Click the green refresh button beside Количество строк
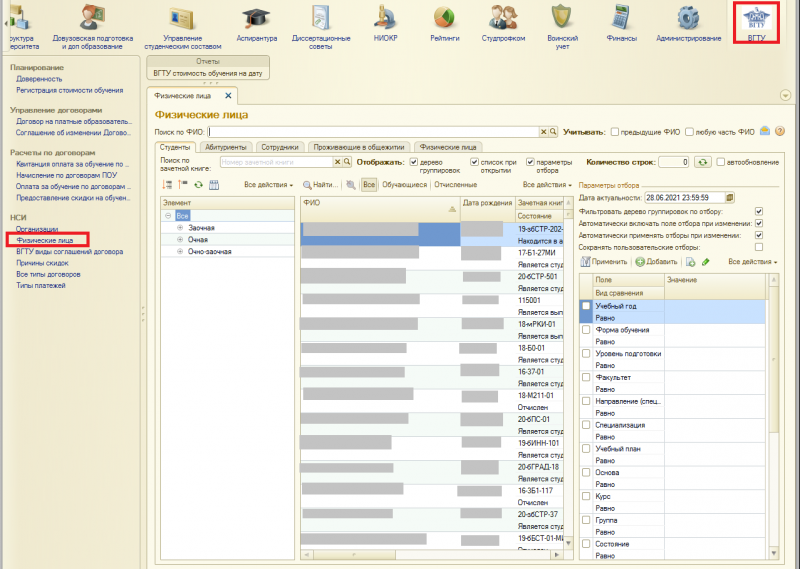800x569 pixels. pos(703,162)
